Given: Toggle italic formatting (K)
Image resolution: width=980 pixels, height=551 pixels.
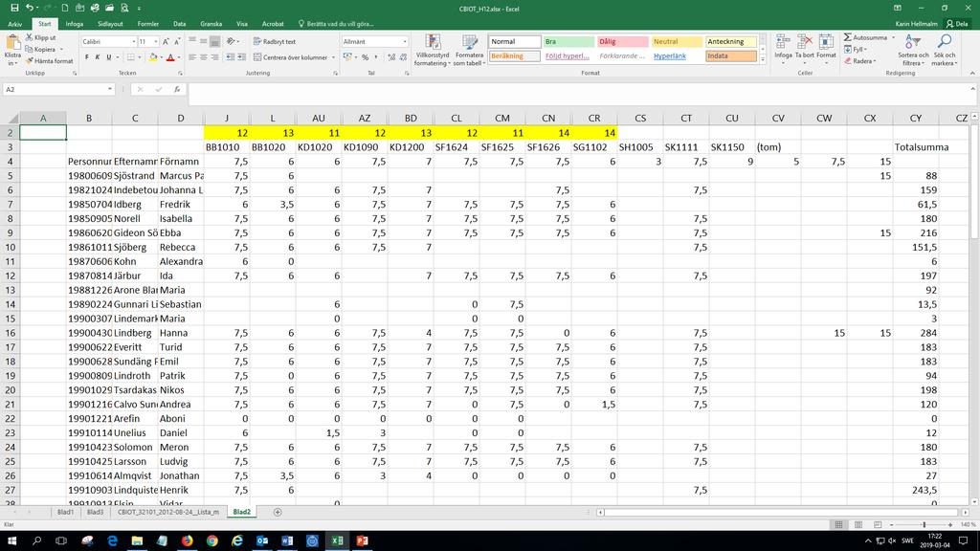Looking at the screenshot, I should click(98, 57).
